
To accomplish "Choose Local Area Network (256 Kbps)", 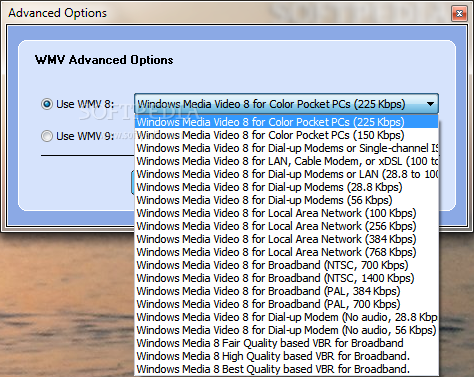I will point(286,226).
